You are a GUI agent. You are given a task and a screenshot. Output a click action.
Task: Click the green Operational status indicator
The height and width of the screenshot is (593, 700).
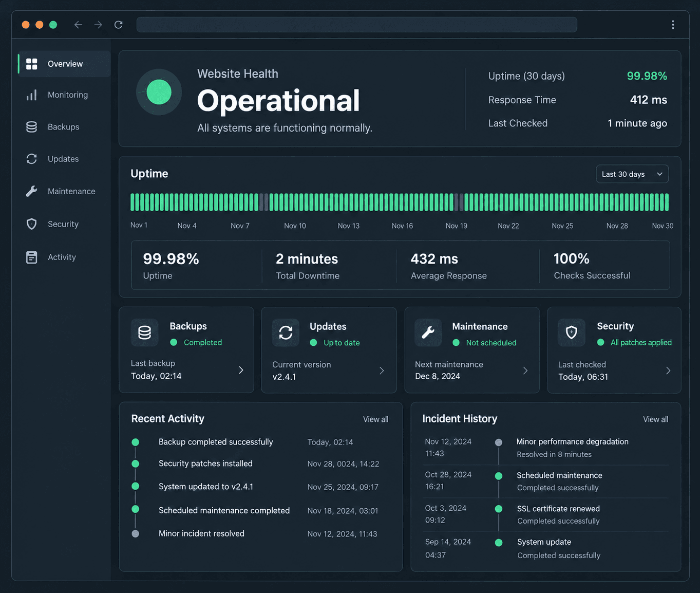tap(159, 92)
